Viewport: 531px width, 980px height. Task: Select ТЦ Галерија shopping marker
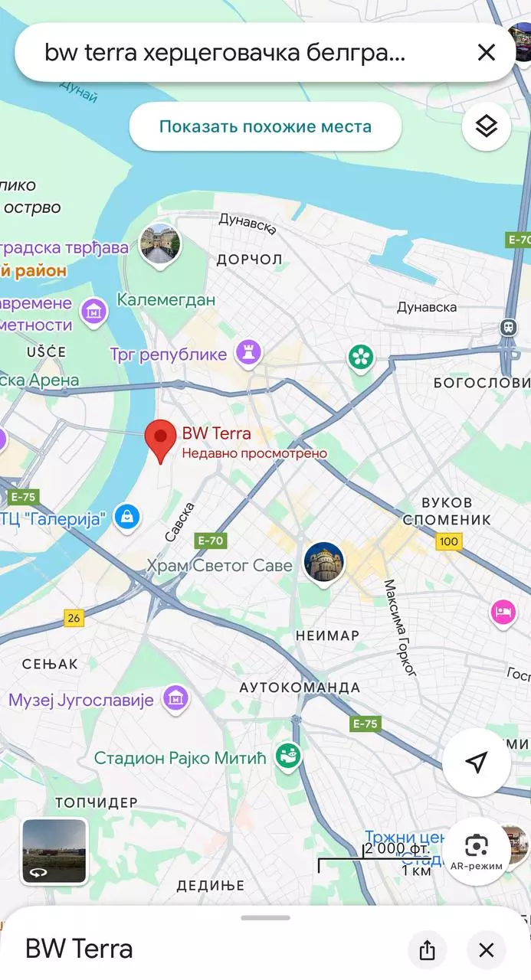click(126, 518)
